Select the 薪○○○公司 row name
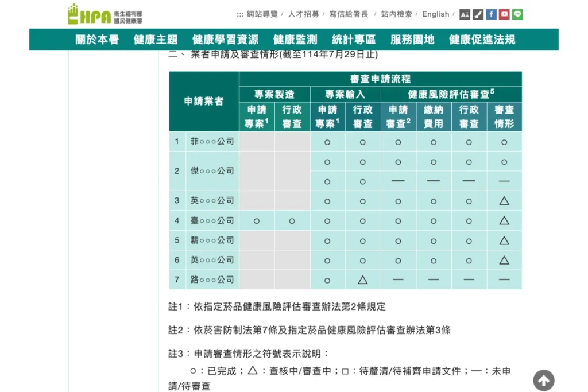This screenshot has width=588, height=392. tap(212, 240)
